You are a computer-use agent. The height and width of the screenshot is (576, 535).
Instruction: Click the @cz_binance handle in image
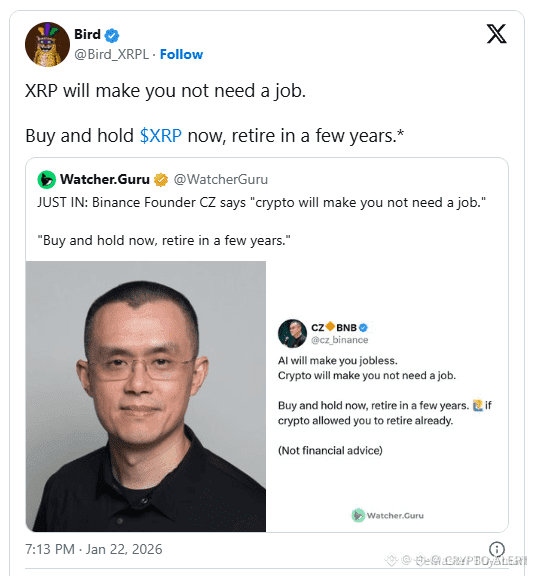[340, 340]
